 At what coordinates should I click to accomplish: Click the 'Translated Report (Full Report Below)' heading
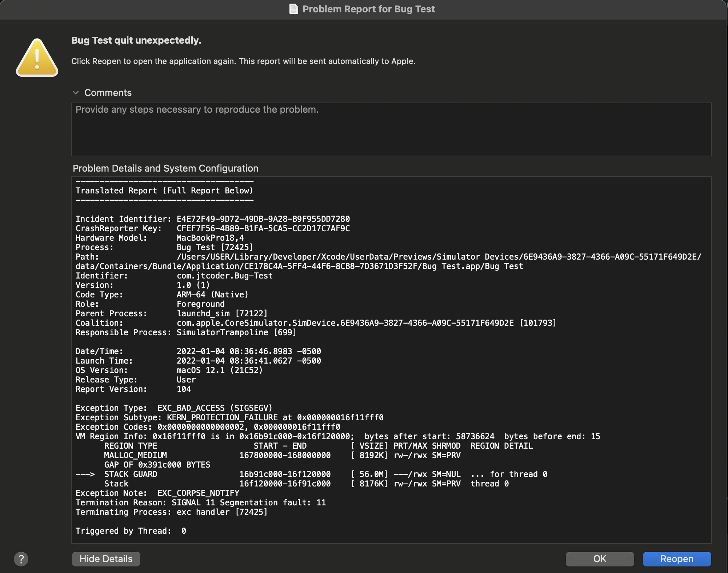pos(164,191)
